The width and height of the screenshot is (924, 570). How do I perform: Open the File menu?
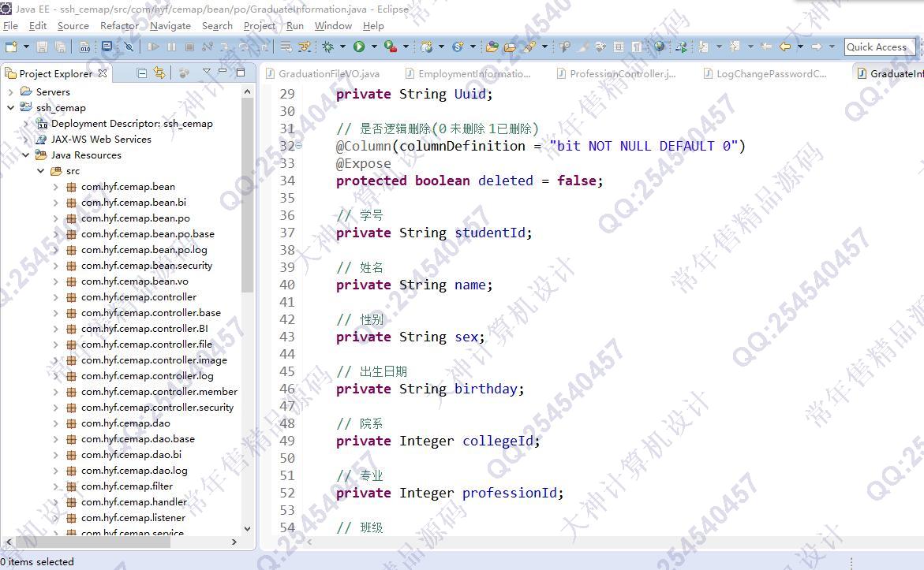[10, 26]
